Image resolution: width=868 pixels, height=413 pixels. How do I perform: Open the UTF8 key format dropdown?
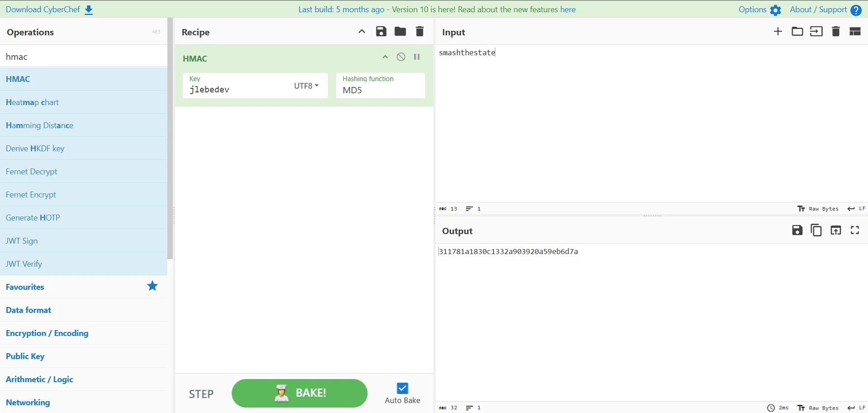306,86
